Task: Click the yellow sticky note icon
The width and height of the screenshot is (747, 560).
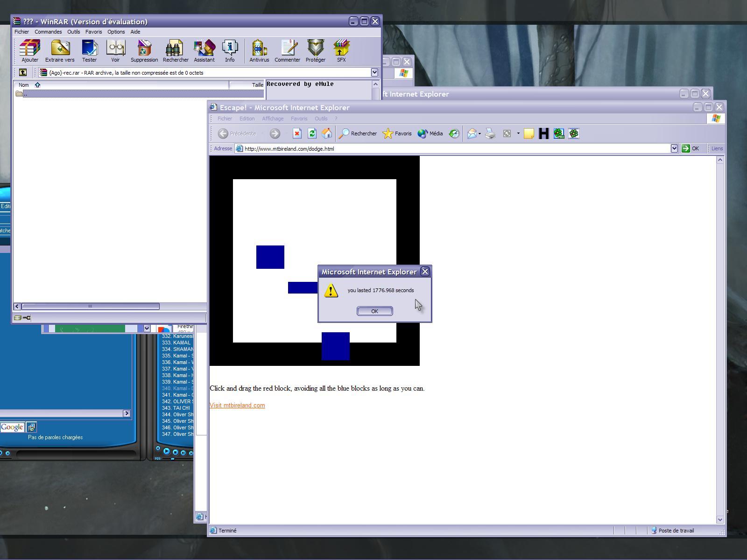Action: pos(529,133)
